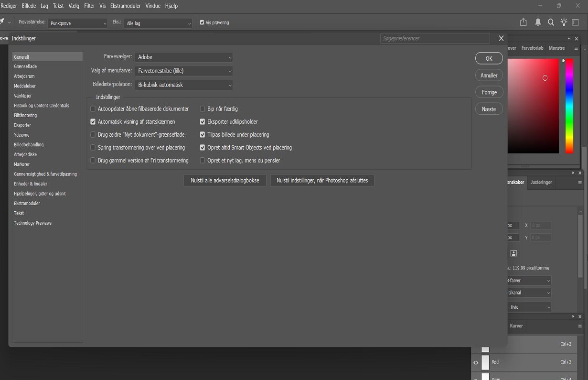Open the workspace switcher icon
Screen dimensions: 588x380
click(575, 22)
